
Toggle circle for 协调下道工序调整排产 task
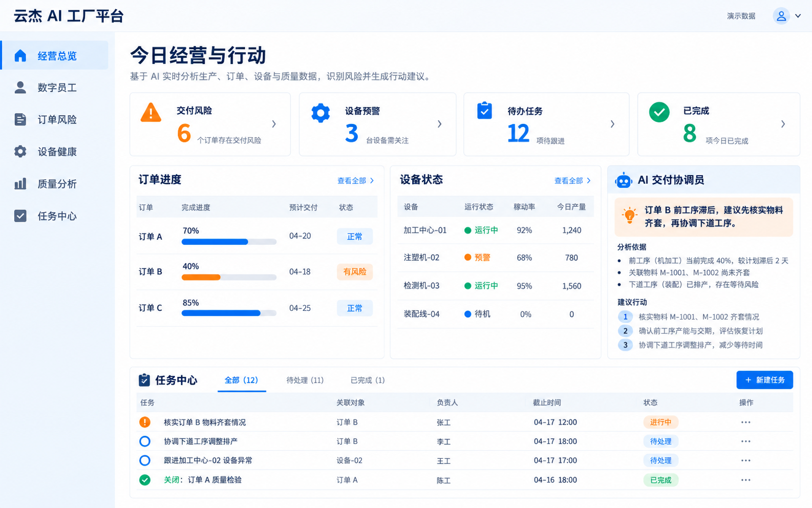pyautogui.click(x=145, y=441)
